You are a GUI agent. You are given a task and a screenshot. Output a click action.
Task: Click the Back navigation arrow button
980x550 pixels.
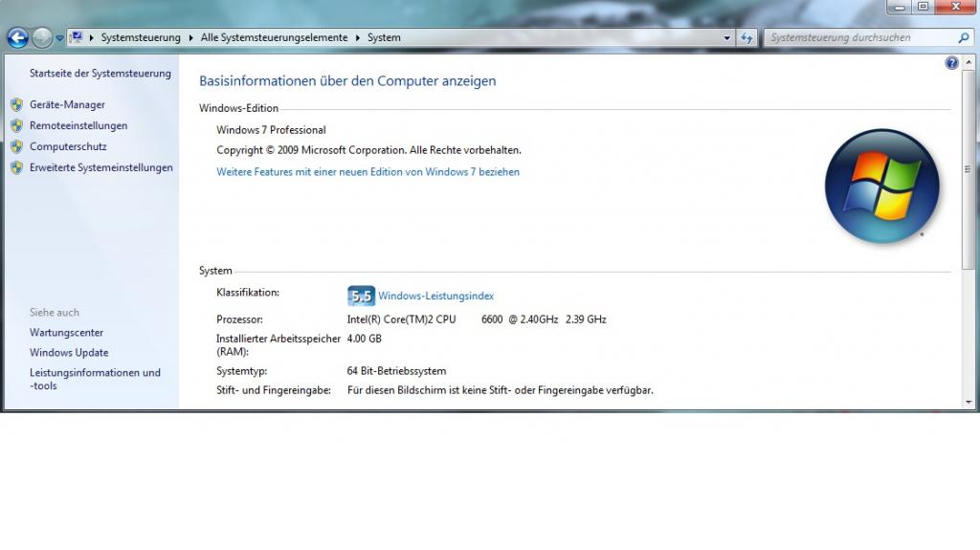tap(17, 38)
